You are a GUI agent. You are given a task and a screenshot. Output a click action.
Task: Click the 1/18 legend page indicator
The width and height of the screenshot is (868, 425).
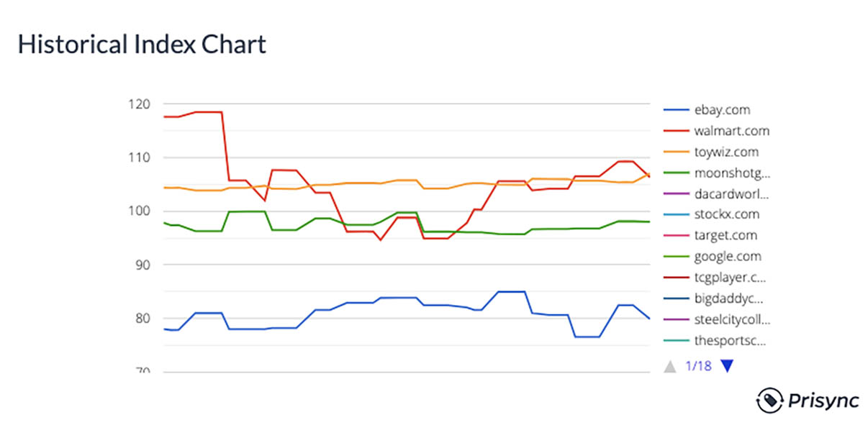(698, 366)
